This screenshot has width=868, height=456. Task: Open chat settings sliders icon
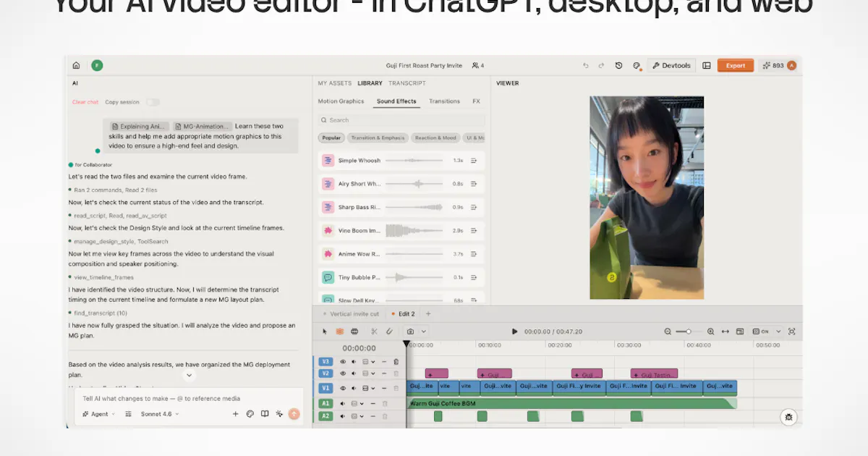click(x=128, y=414)
